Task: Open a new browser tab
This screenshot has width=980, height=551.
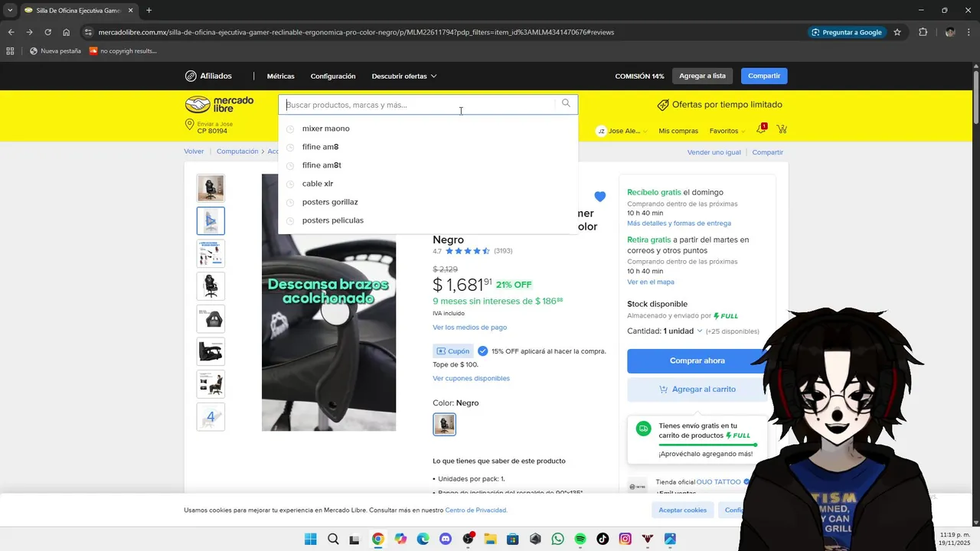Action: [149, 11]
